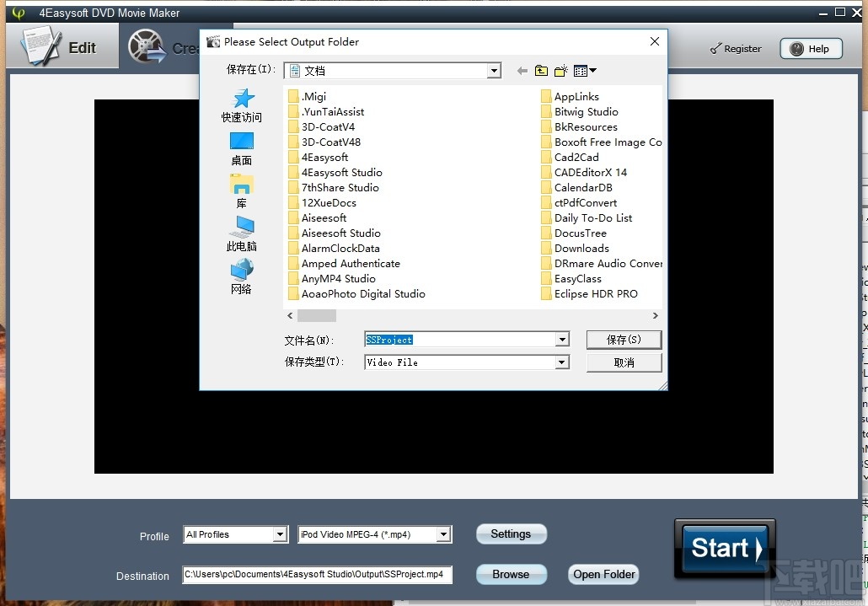Expand the All Profiles dropdown

tap(280, 534)
